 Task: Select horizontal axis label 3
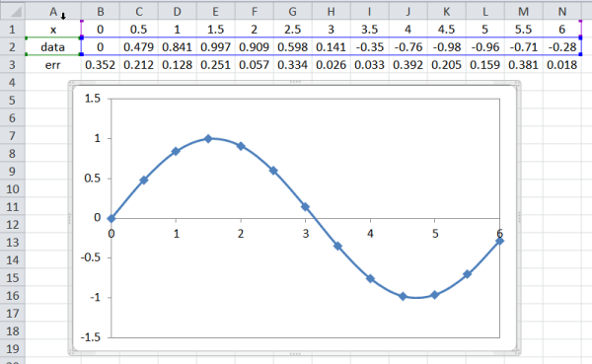(306, 234)
